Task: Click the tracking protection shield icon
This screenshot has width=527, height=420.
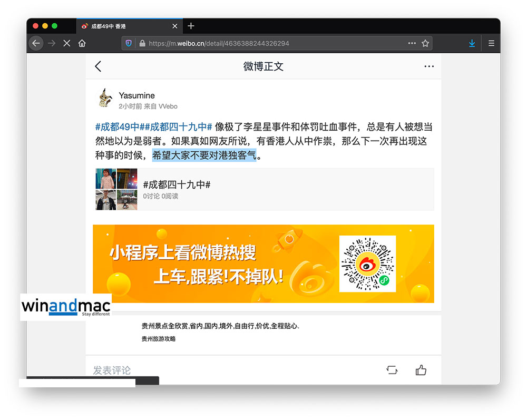Action: click(129, 43)
